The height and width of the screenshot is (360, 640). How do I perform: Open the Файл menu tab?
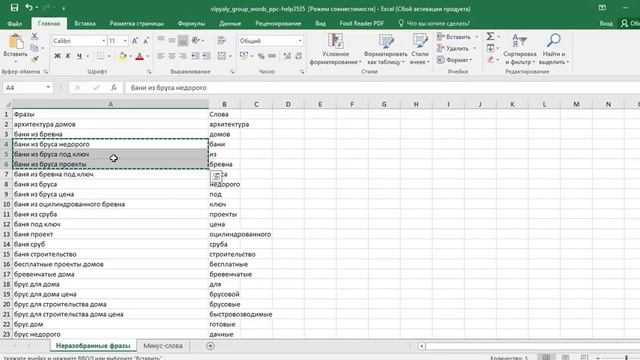(15, 23)
